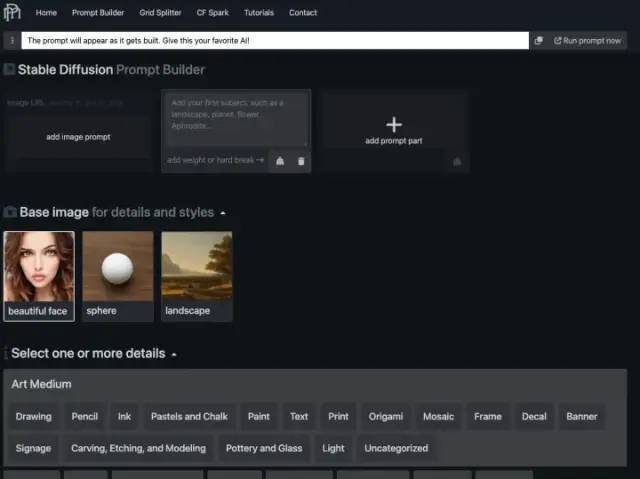The height and width of the screenshot is (479, 640).
Task: Copy the prompt with the copy icon
Action: coord(539,40)
